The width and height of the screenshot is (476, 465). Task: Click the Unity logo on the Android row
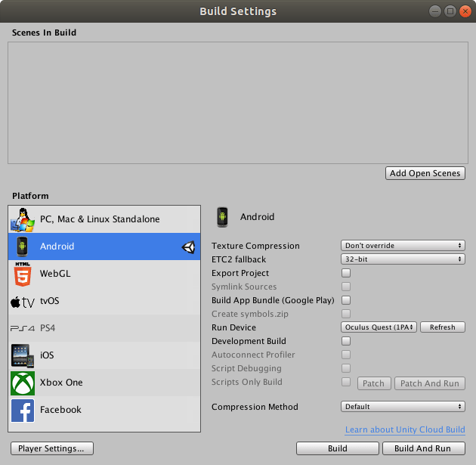[188, 246]
